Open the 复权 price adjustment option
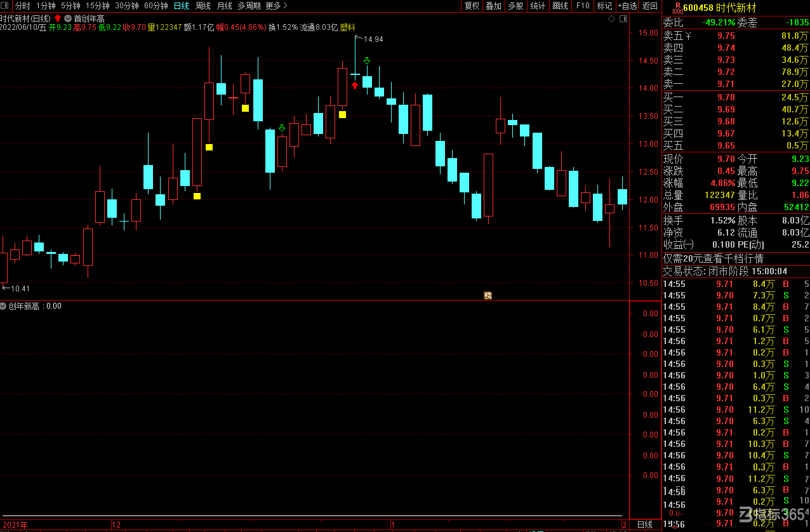 point(472,6)
